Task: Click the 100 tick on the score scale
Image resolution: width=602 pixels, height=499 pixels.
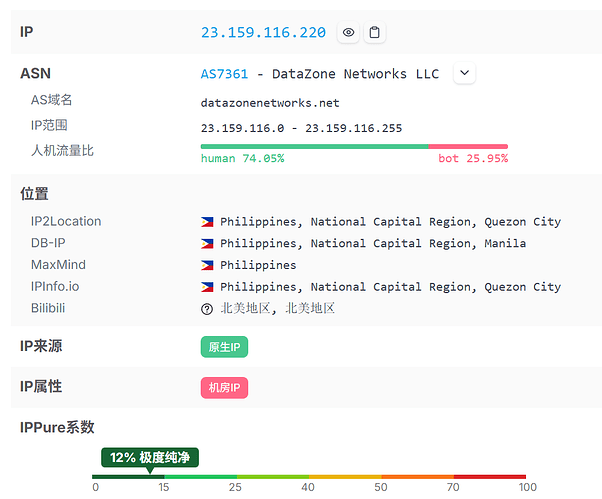Action: pos(528,487)
